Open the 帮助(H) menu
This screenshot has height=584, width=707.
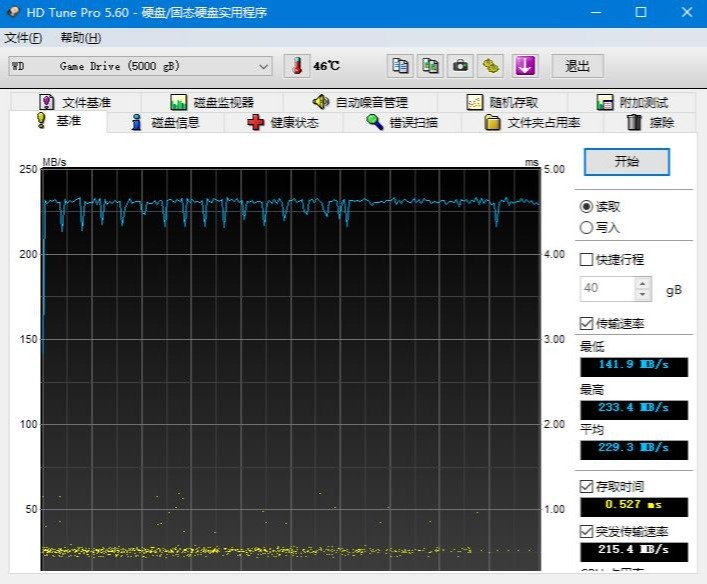pos(81,38)
